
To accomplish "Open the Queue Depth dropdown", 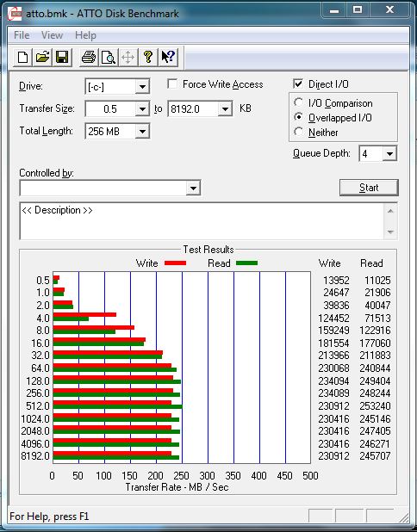I will [x=389, y=154].
